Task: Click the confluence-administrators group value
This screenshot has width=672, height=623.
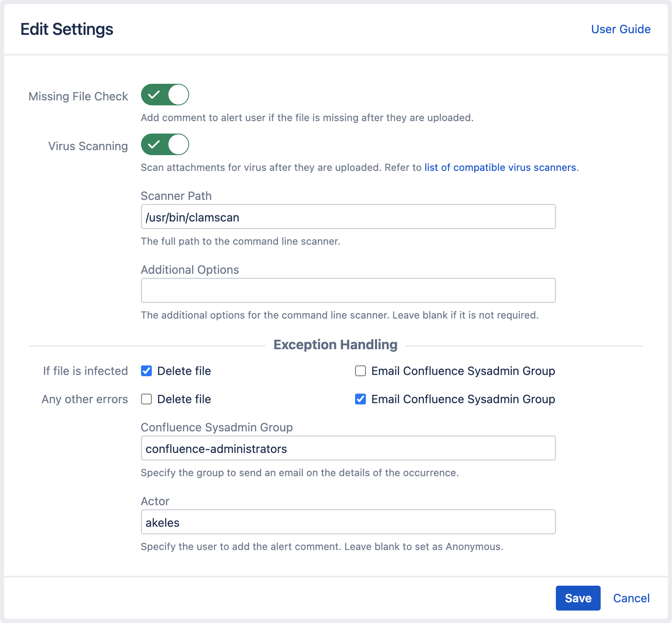Action: pos(216,448)
